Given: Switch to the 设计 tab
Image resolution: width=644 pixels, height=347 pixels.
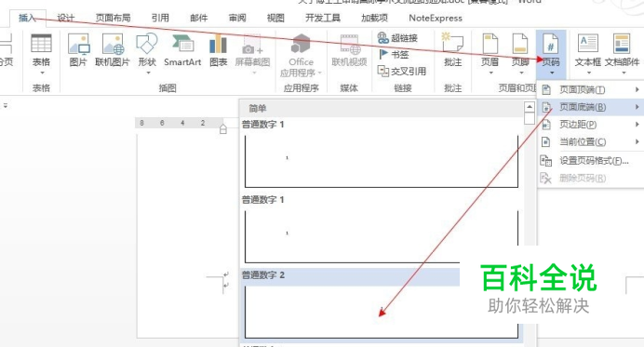Looking at the screenshot, I should click(x=66, y=18).
